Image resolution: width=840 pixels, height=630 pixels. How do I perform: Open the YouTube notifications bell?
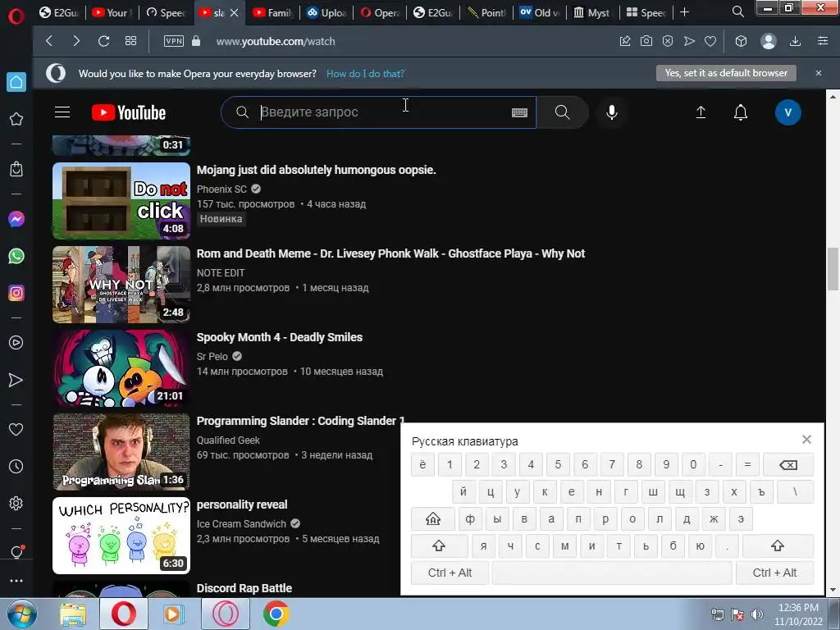click(741, 112)
